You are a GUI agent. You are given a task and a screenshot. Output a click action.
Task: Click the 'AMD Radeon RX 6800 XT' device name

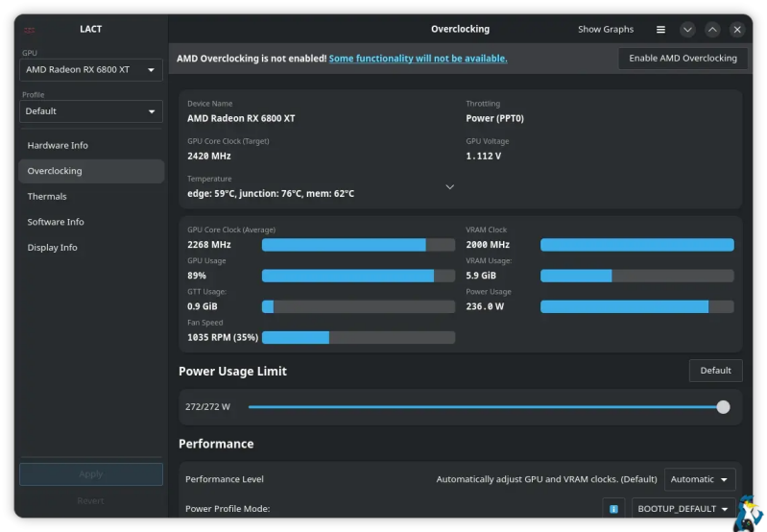click(x=241, y=118)
